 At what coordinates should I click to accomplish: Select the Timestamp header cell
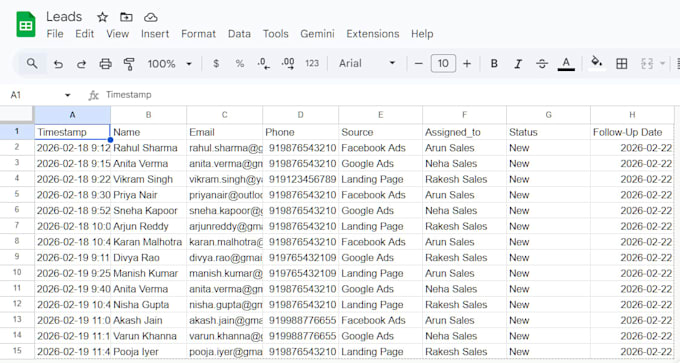(72, 132)
